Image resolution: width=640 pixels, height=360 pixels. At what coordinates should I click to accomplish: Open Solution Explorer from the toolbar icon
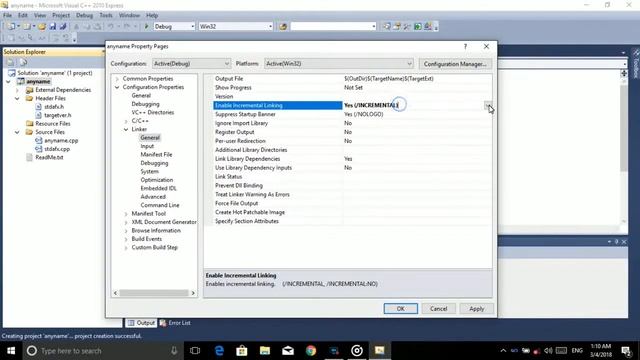click(386, 27)
